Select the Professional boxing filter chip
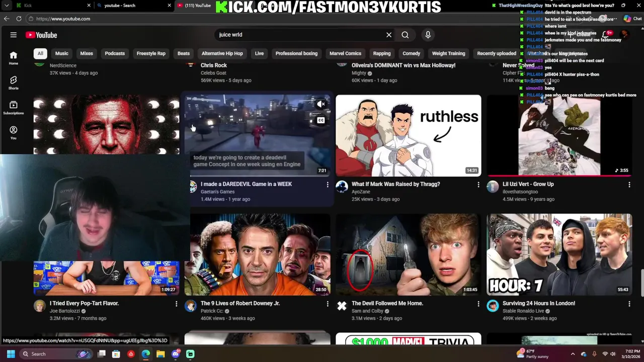The height and width of the screenshot is (362, 644). (296, 53)
